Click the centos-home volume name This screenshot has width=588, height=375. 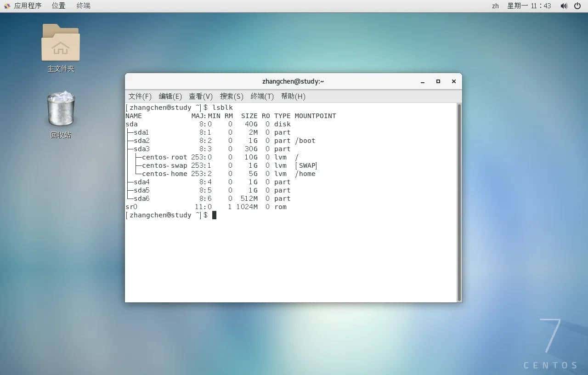tap(164, 174)
